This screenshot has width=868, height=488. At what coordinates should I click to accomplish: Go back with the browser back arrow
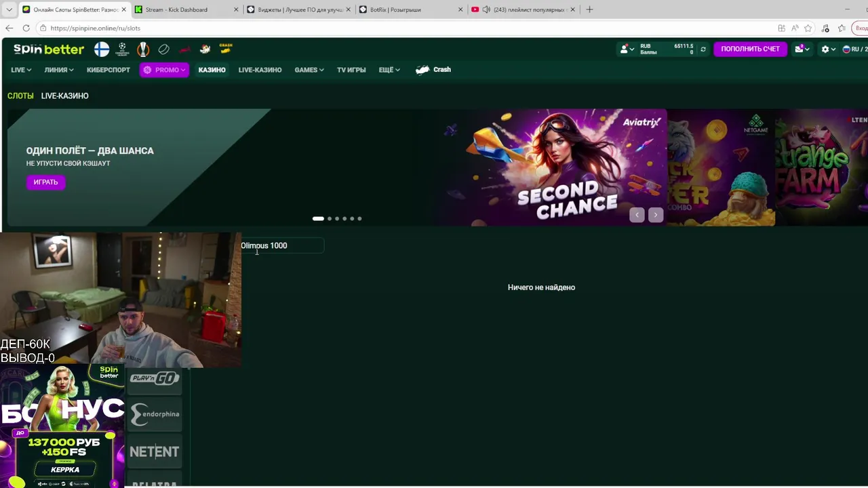pos(9,28)
